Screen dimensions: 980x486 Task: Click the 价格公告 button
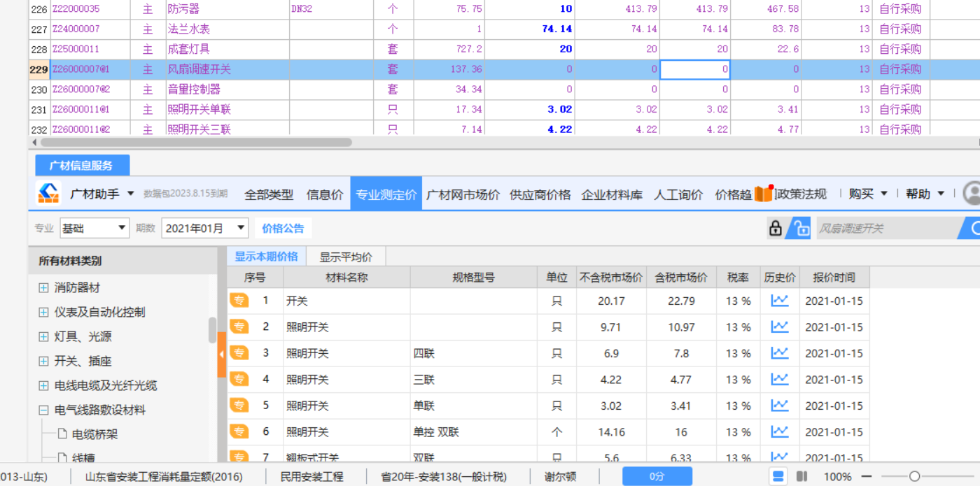pyautogui.click(x=283, y=228)
